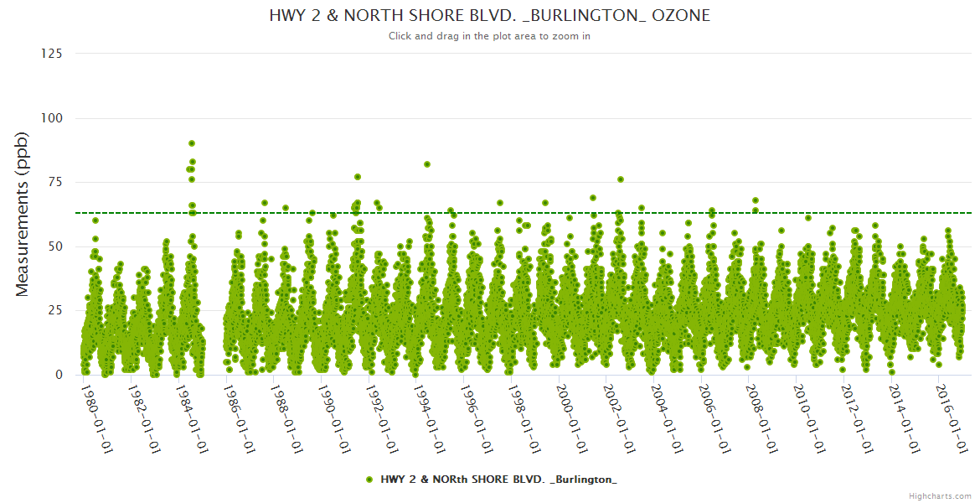Click the green legend marker icon
The image size is (980, 503).
click(x=369, y=480)
